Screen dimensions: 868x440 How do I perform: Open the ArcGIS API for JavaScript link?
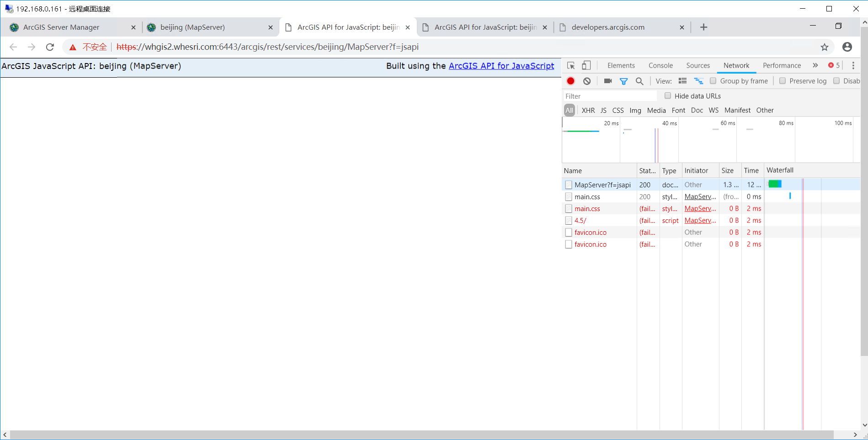(501, 66)
